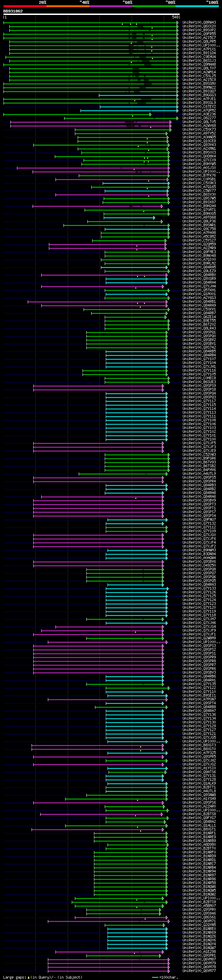This screenshot has width=222, height=980.
Task: Click the cyan ~100% identity legend segment
Action: 197,6
